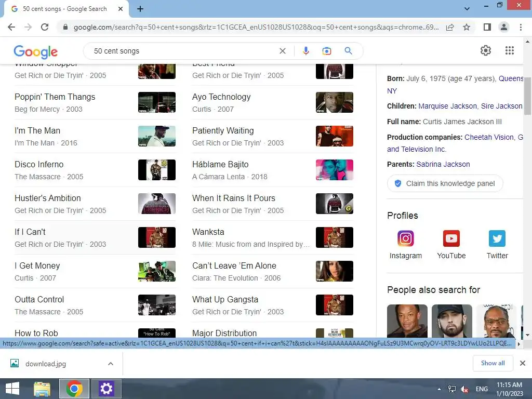
Task: Close the downloads bar
Action: 523,363
